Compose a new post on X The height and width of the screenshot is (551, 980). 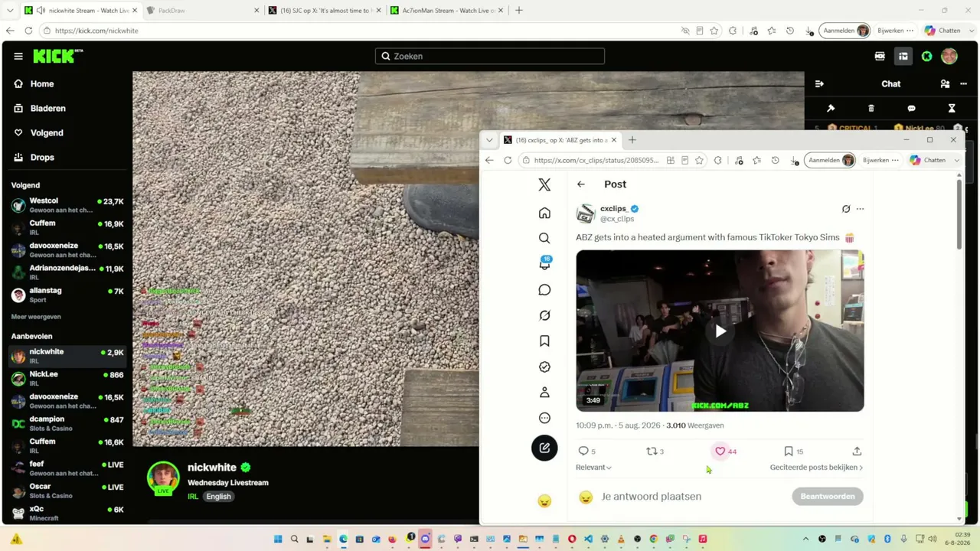tap(544, 448)
